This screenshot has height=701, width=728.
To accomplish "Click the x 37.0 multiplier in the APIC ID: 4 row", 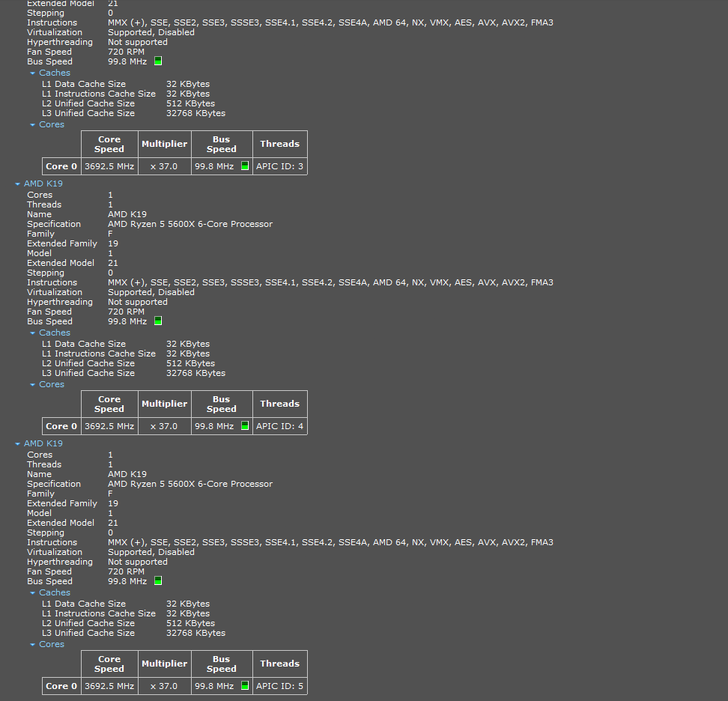I will [x=164, y=426].
